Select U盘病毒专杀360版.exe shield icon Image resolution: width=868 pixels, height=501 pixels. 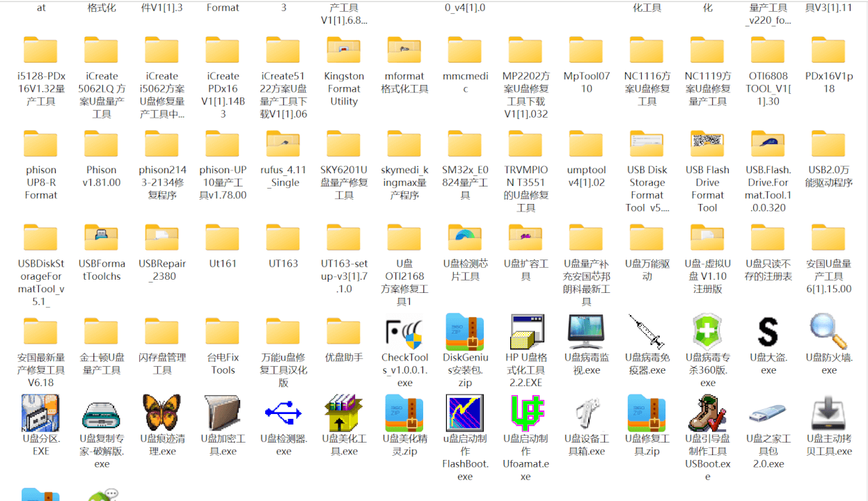tap(707, 332)
